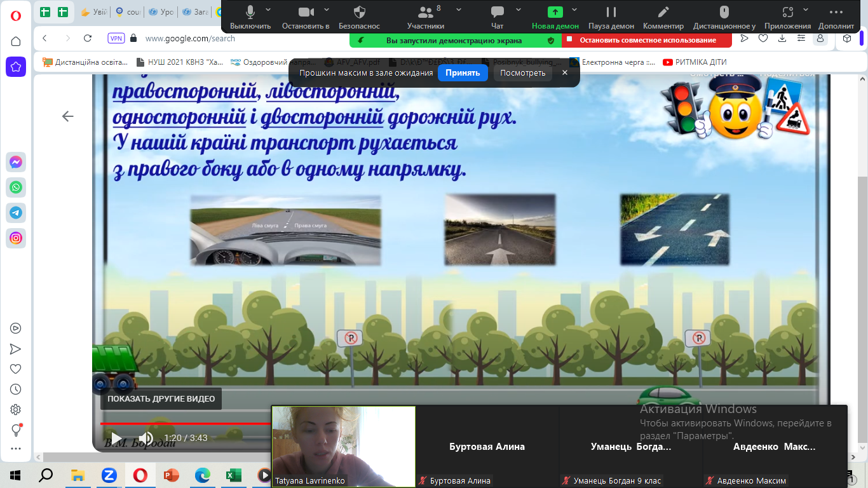Seek on red video progress bar

pos(186,423)
